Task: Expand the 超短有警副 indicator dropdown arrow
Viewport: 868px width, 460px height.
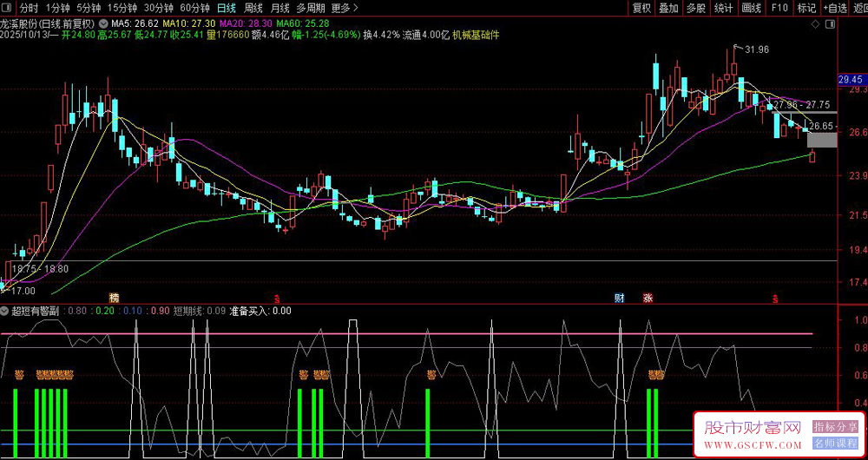Action: point(5,310)
